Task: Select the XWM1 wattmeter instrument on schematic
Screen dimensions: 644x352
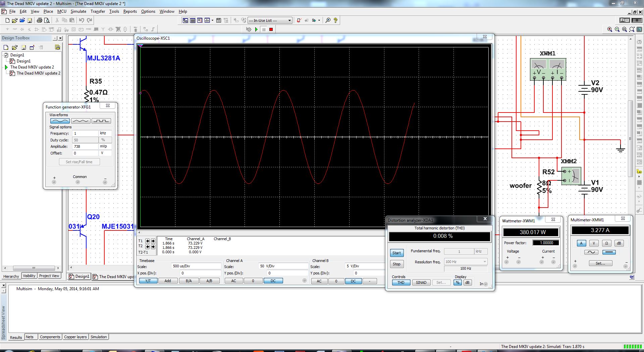Action: 548,70
